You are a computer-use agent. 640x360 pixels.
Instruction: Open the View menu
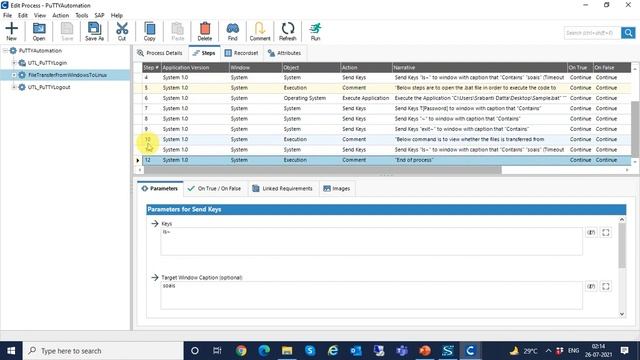[40, 15]
